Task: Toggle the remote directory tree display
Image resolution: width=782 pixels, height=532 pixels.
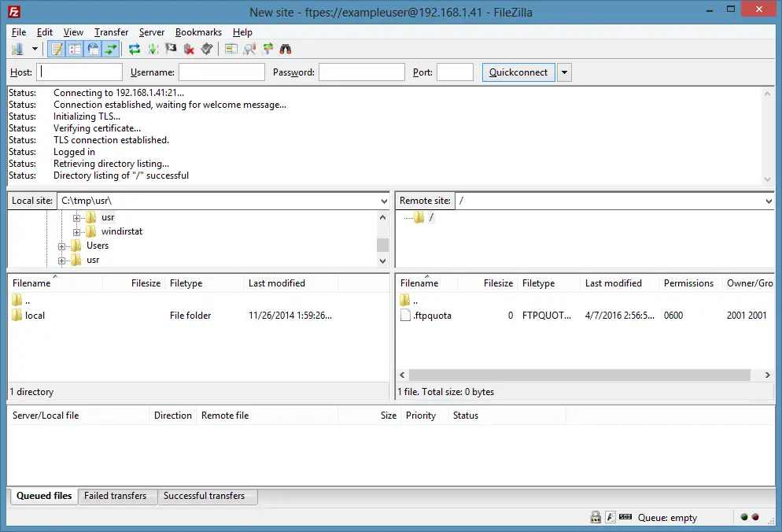Action: pos(93,49)
